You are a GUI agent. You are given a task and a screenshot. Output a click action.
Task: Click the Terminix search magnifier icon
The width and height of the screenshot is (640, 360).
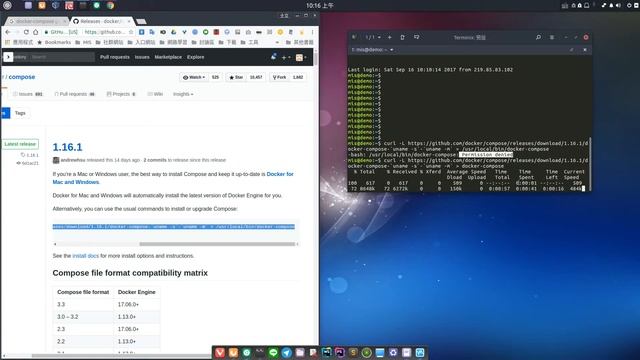538,37
